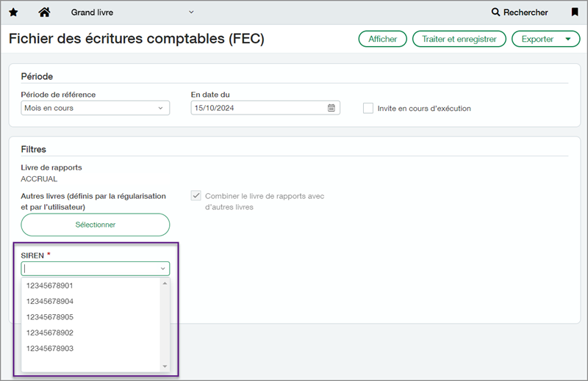Viewport: 588px width, 381px height.
Task: Open the calendar date picker icon
Action: tap(331, 108)
